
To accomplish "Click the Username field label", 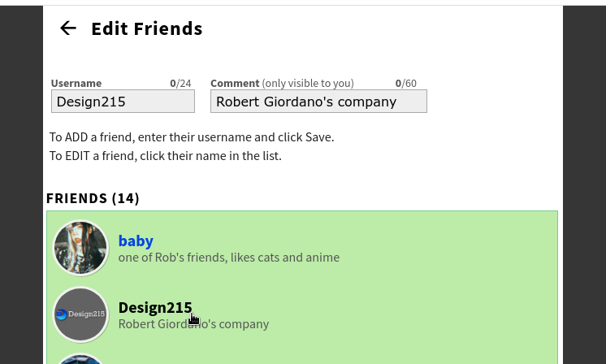I will point(76,83).
